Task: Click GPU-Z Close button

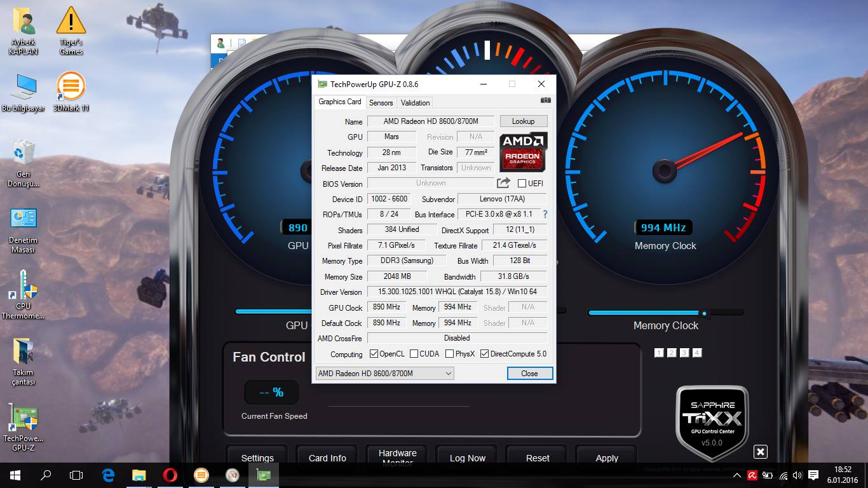Action: [x=530, y=374]
